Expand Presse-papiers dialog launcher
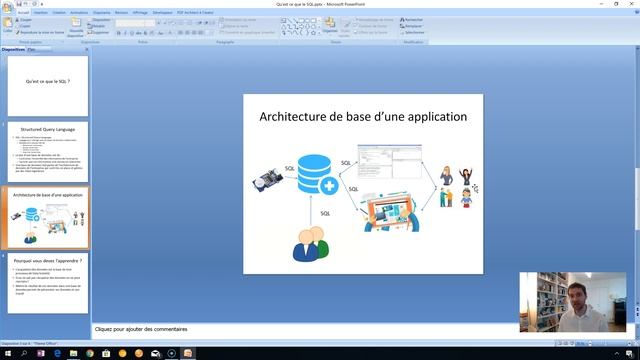This screenshot has width=640, height=360. click(x=62, y=42)
